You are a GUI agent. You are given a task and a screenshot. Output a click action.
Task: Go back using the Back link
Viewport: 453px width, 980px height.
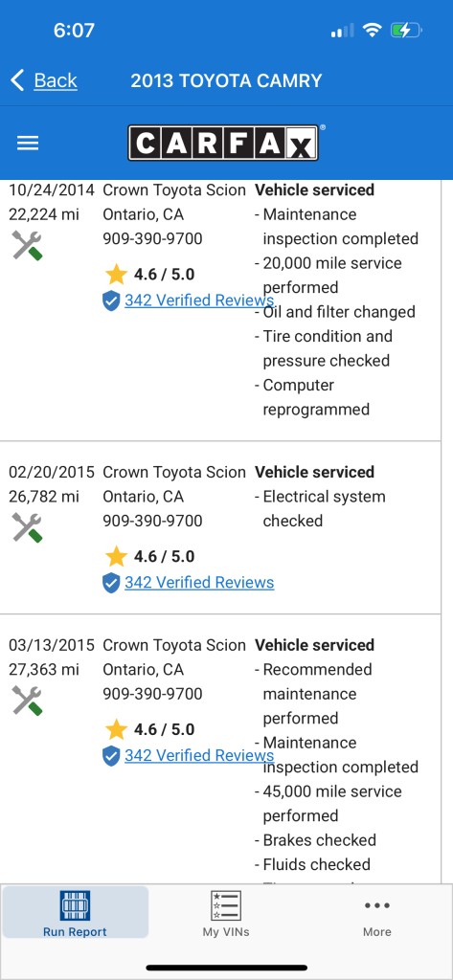point(56,80)
